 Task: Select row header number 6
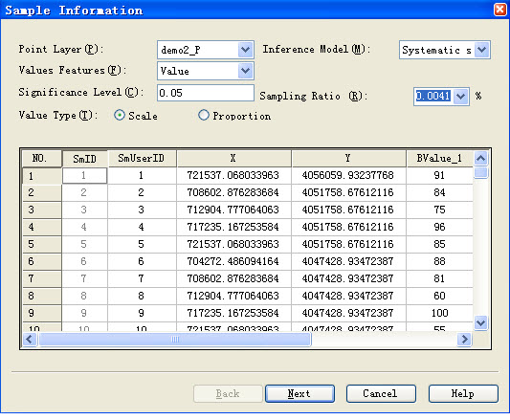pos(42,261)
